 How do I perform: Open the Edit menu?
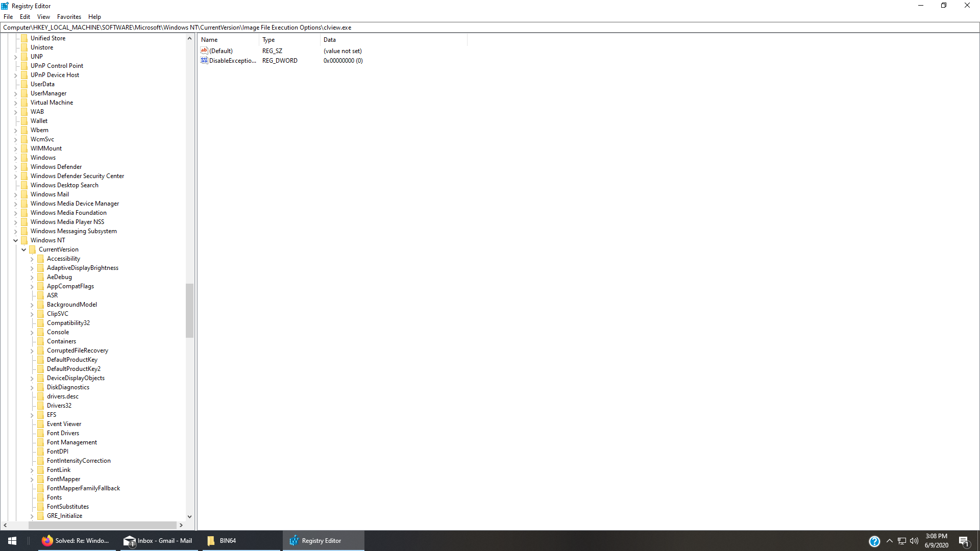[x=25, y=17]
